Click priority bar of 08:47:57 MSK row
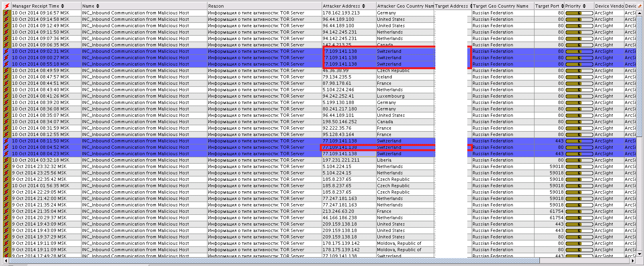 coord(579,77)
